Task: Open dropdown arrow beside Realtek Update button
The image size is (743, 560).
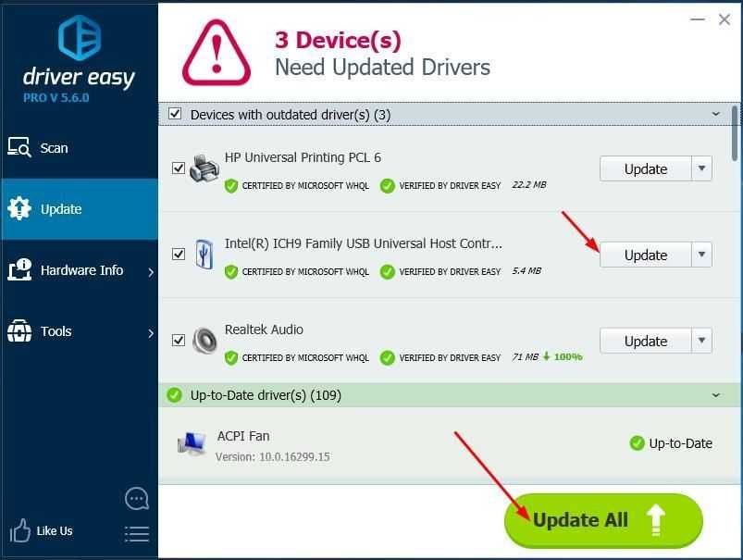Action: click(701, 341)
